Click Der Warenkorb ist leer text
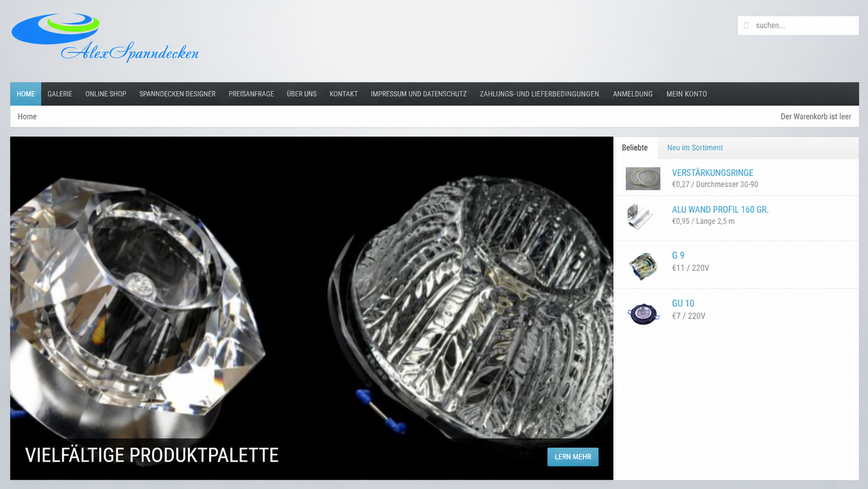The height and width of the screenshot is (489, 868). pyautogui.click(x=816, y=116)
